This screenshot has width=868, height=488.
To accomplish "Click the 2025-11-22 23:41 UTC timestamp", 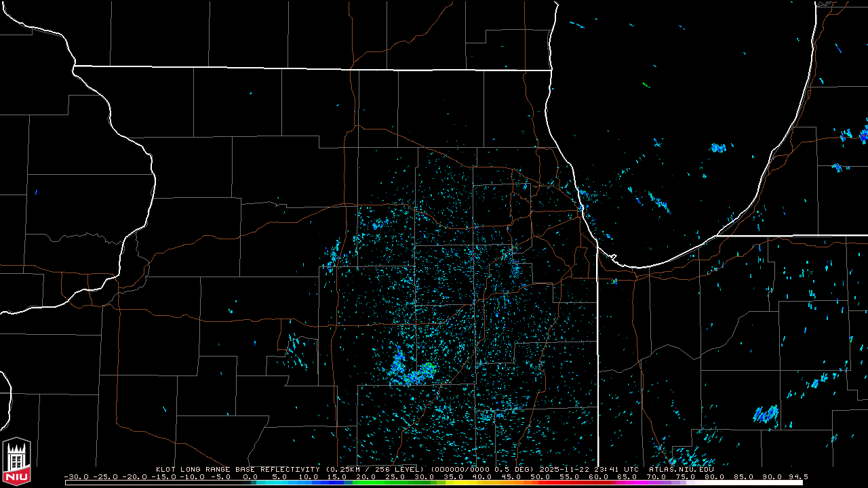I will 589,469.
